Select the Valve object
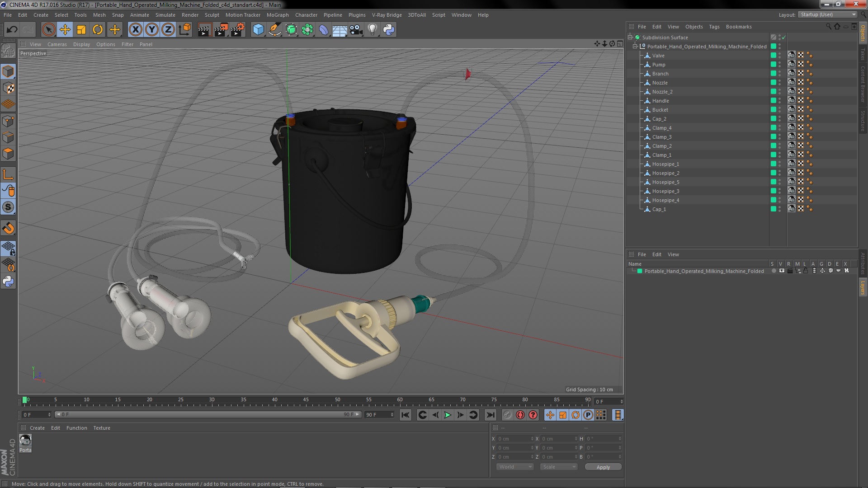The image size is (868, 488). tap(658, 56)
